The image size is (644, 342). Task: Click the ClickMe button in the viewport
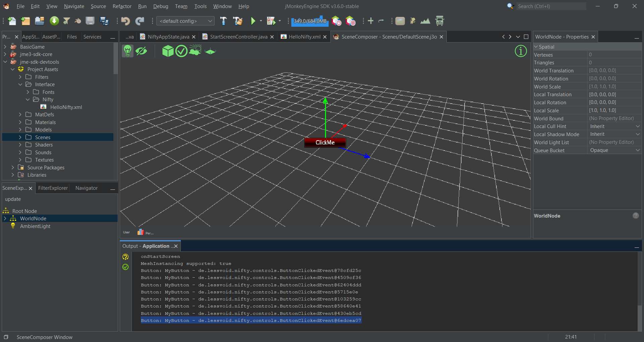pyautogui.click(x=325, y=142)
